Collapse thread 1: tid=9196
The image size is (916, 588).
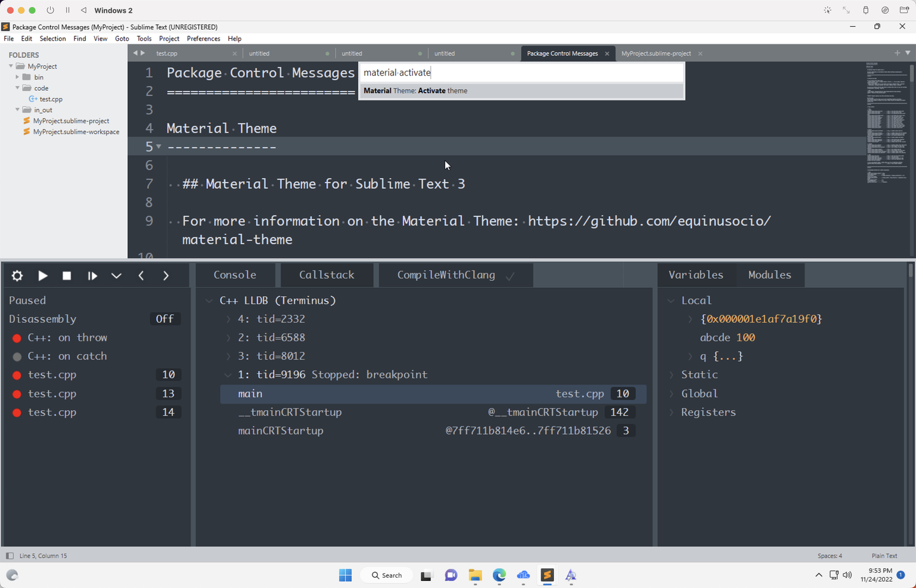pos(228,375)
